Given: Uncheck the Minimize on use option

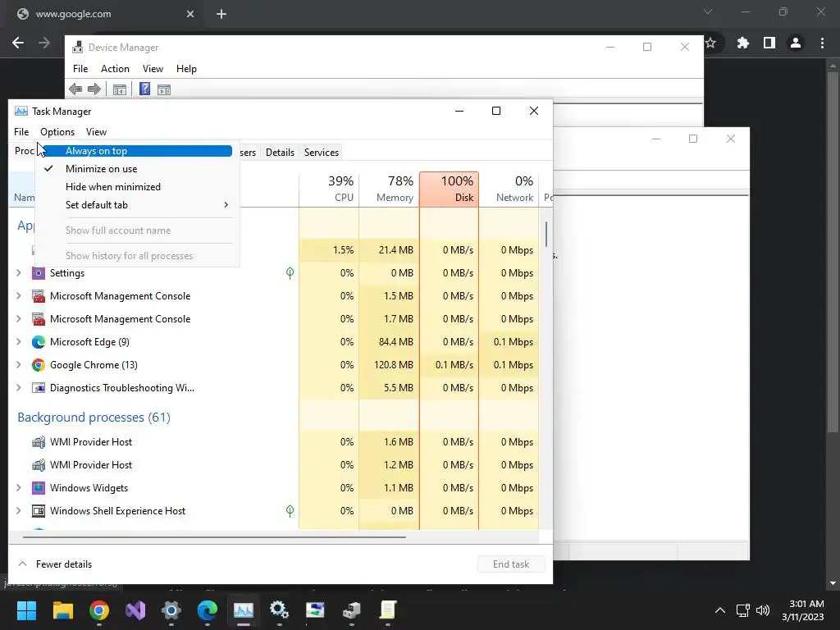Looking at the screenshot, I should pos(138,169).
